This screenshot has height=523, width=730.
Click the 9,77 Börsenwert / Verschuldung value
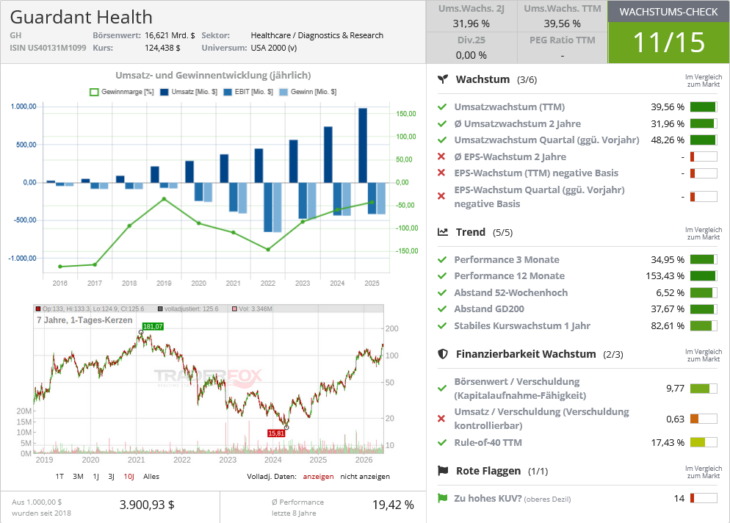(x=675, y=388)
